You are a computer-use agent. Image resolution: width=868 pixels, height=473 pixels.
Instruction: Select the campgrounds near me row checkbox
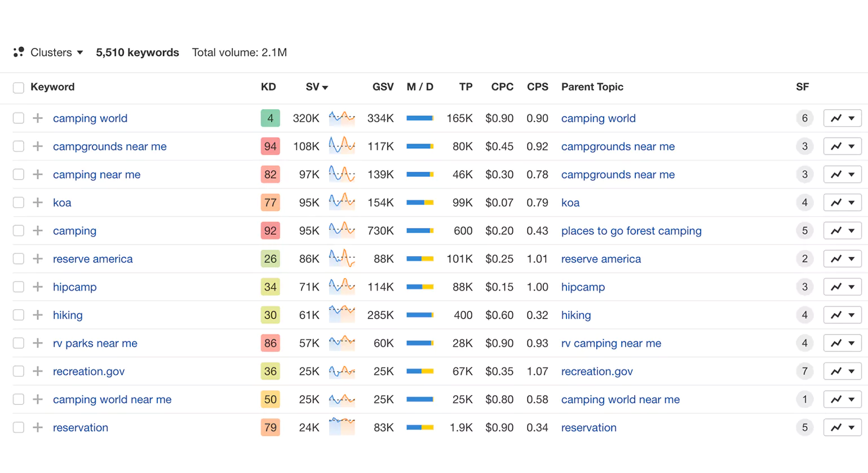coord(19,146)
